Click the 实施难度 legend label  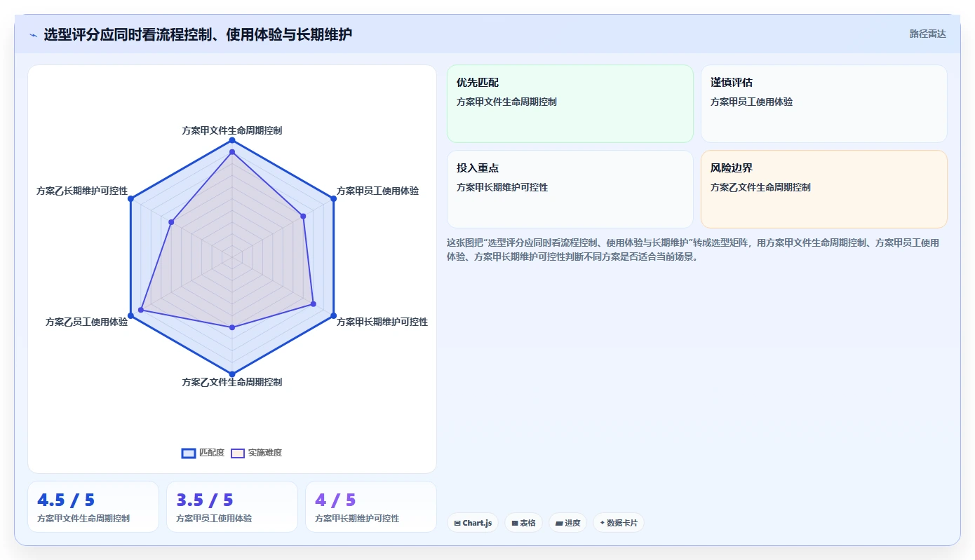click(265, 453)
